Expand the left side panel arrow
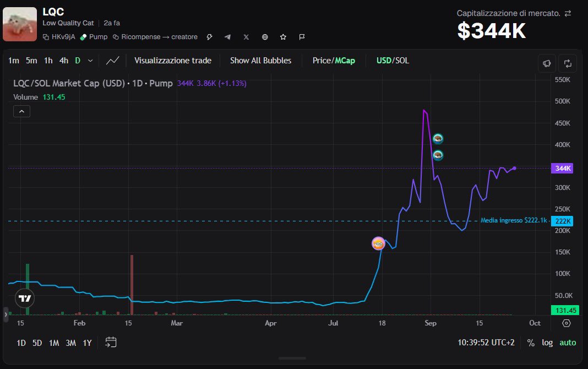The height and width of the screenshot is (369, 588). click(x=6, y=314)
